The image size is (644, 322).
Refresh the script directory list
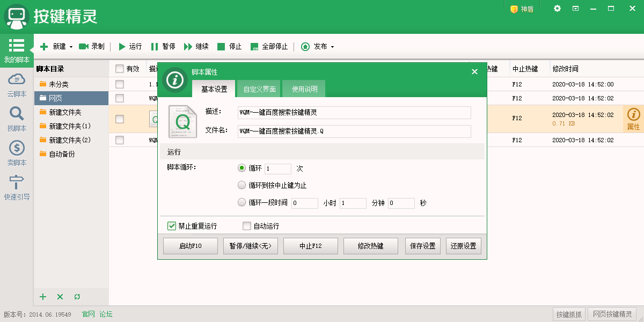pyautogui.click(x=77, y=297)
